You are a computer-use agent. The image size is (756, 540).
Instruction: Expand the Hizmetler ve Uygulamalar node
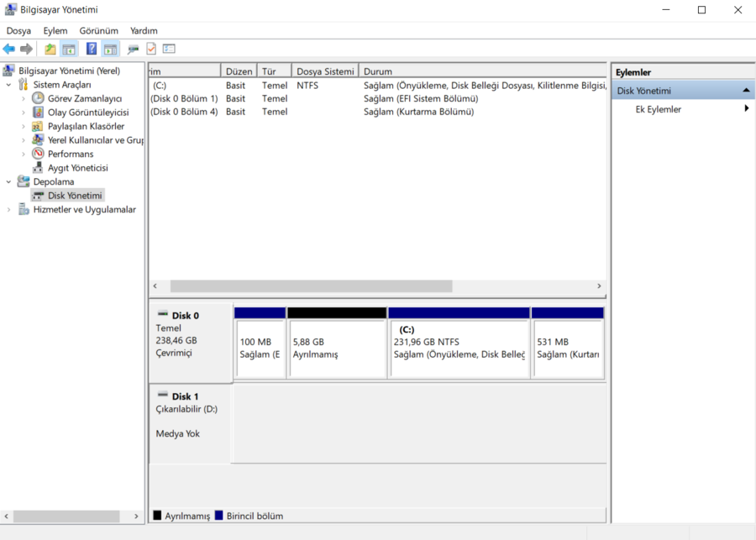tap(8, 210)
